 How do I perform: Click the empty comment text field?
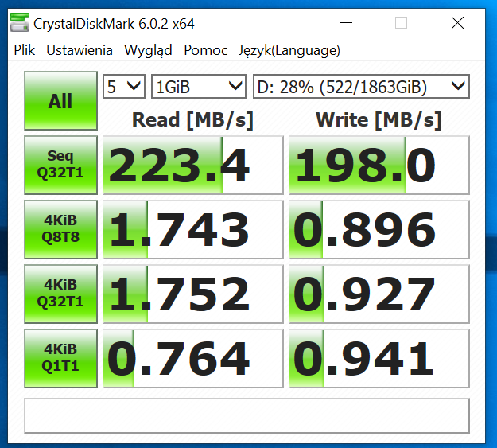(x=247, y=414)
